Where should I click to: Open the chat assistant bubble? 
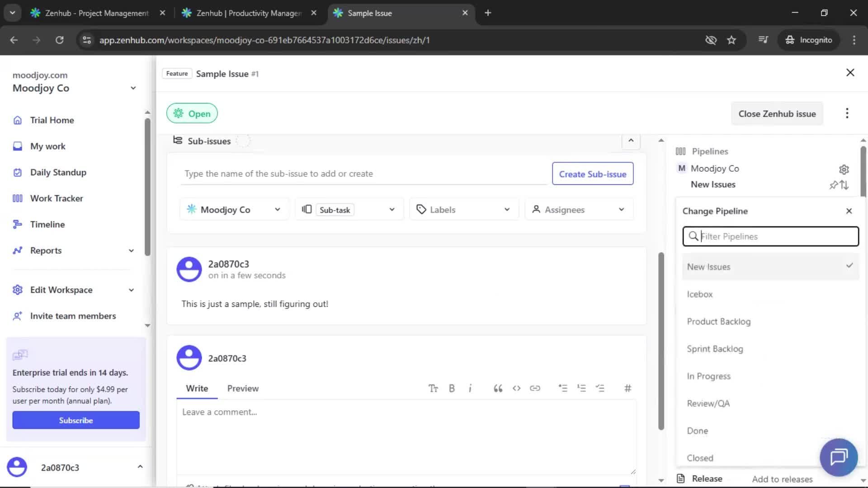(838, 457)
